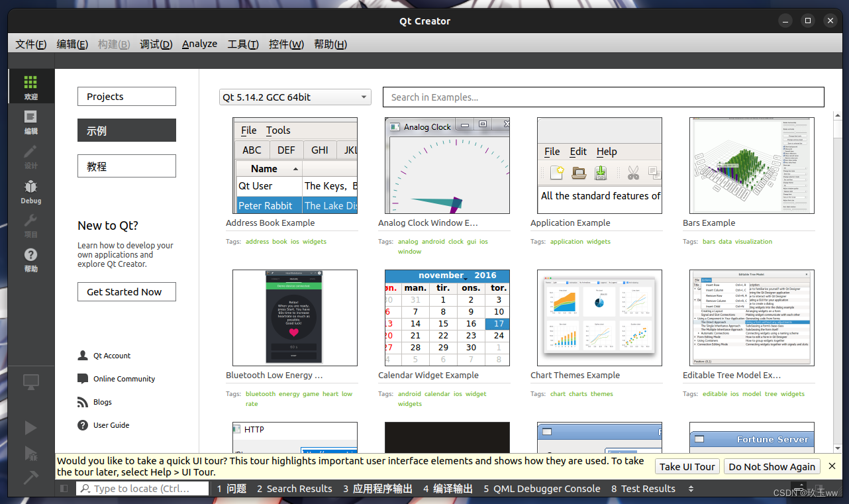
Task: Open the Online Community link
Action: (x=124, y=379)
